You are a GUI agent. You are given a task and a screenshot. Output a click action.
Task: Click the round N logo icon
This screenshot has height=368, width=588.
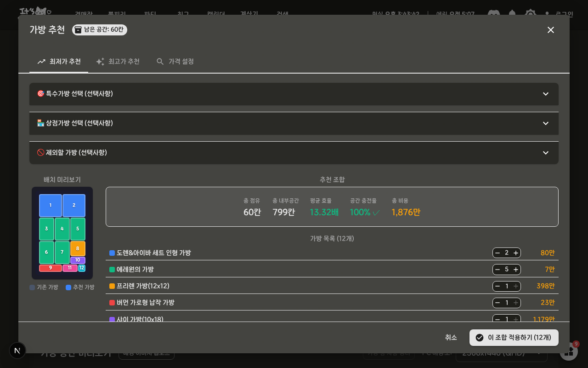tap(17, 351)
